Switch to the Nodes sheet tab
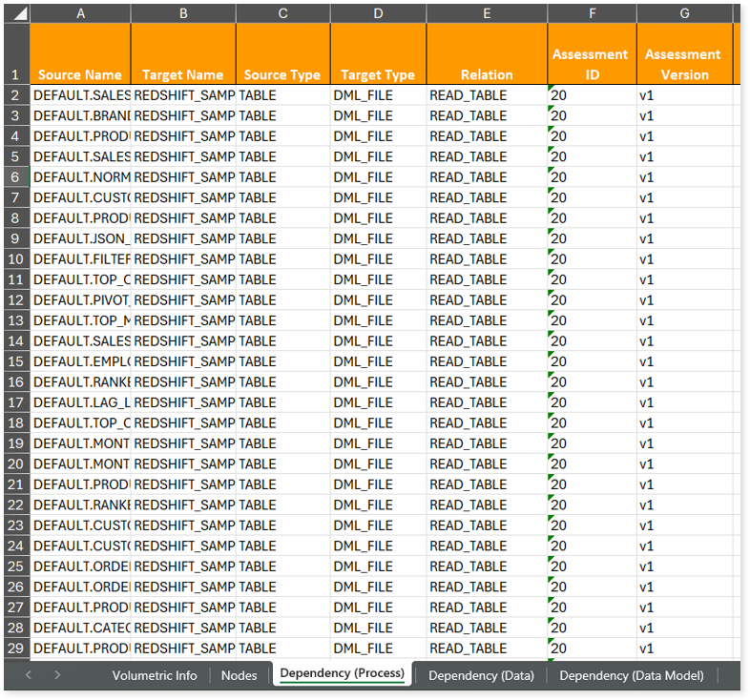 click(x=239, y=675)
